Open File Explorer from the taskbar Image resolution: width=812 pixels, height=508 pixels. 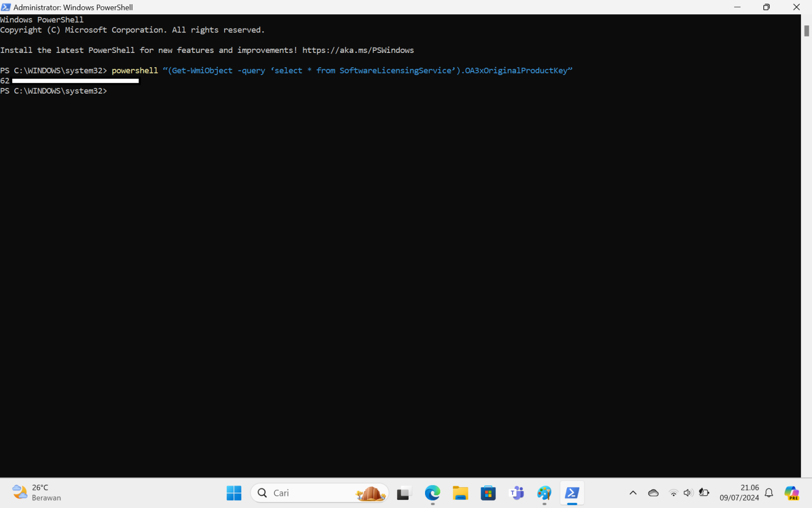tap(460, 493)
